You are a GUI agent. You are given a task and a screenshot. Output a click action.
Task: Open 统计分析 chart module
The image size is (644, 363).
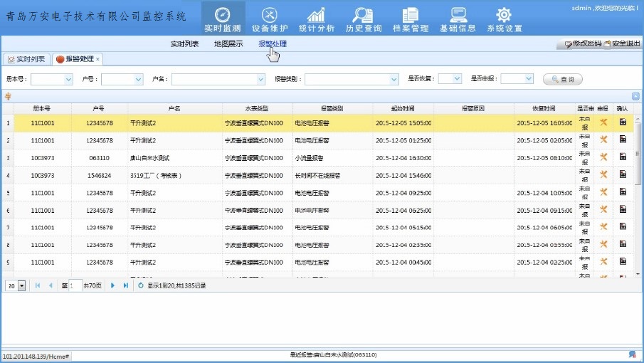(316, 19)
